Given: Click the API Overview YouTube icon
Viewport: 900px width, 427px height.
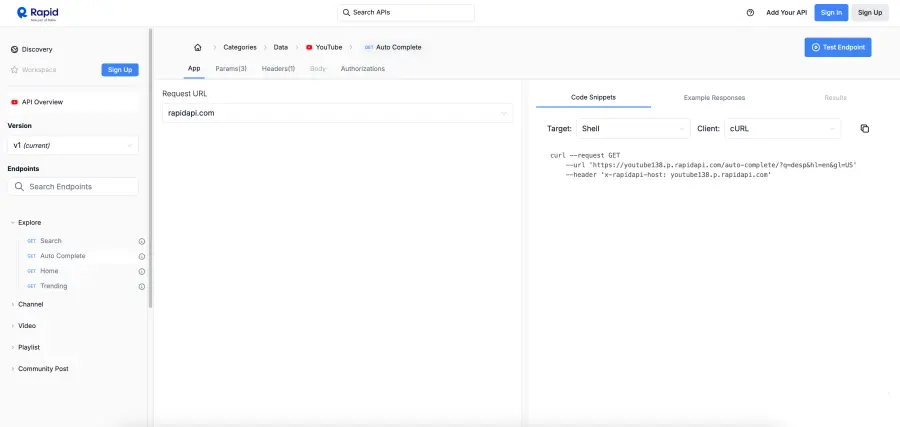Looking at the screenshot, I should [14, 102].
